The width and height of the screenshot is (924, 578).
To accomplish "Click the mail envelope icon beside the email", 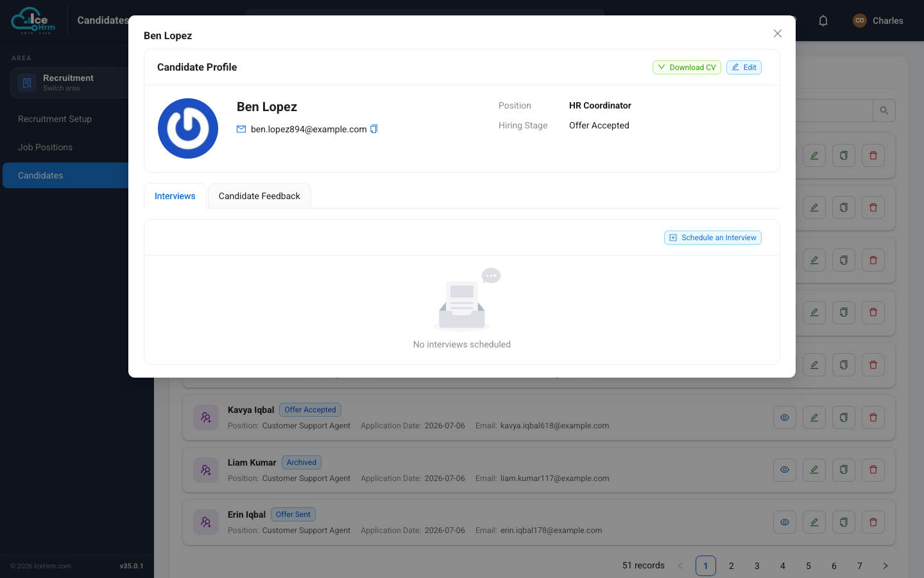I will click(241, 129).
